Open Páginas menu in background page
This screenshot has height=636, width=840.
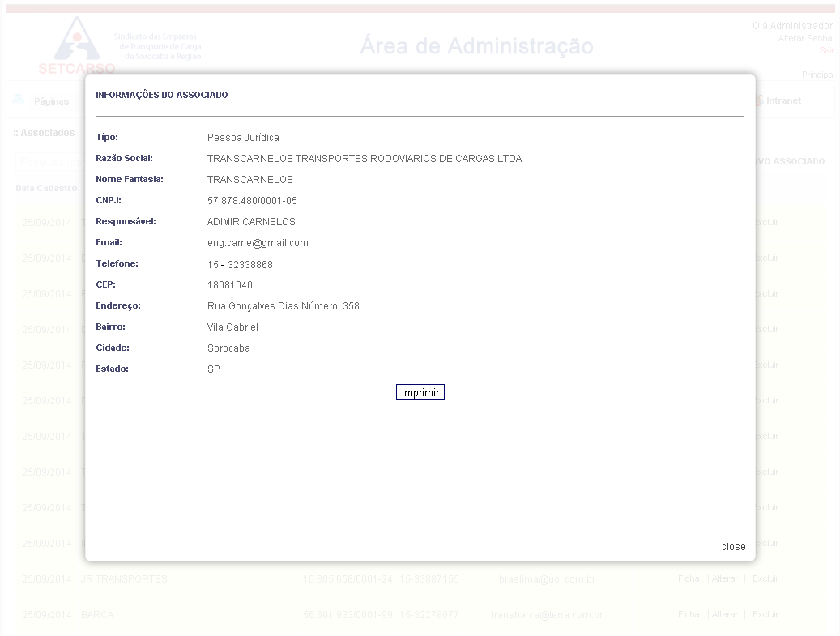pos(51,101)
